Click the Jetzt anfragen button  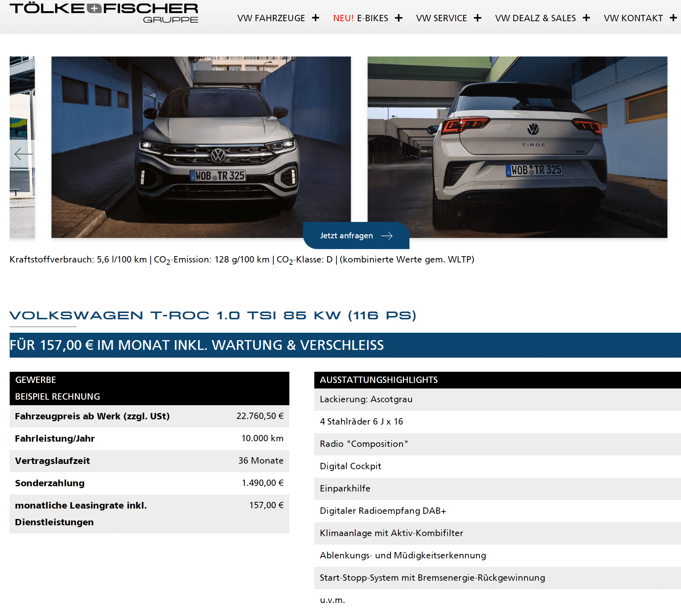(356, 236)
